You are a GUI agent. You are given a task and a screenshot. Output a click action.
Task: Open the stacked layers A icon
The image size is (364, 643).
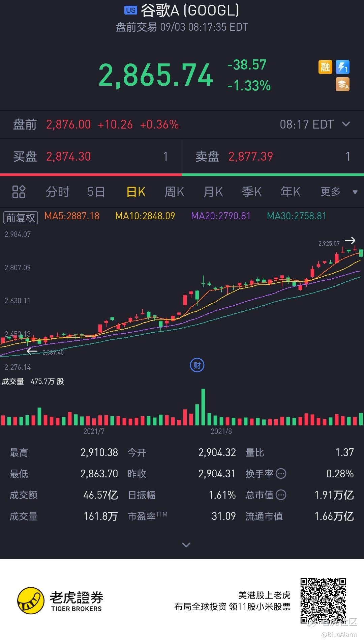[342, 84]
